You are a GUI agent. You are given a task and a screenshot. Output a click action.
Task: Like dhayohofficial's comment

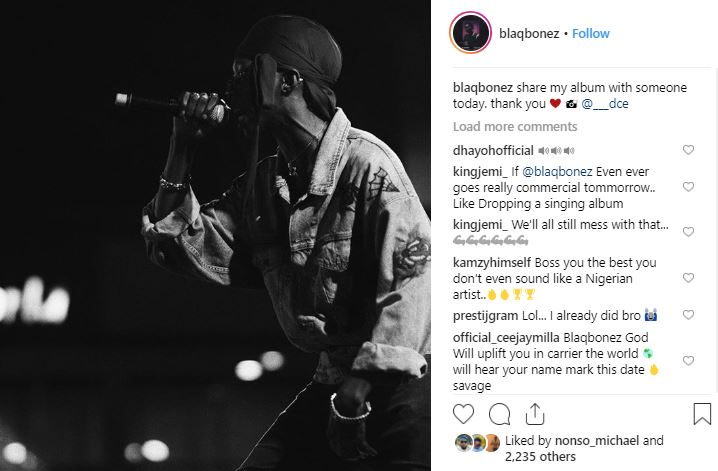tap(688, 150)
